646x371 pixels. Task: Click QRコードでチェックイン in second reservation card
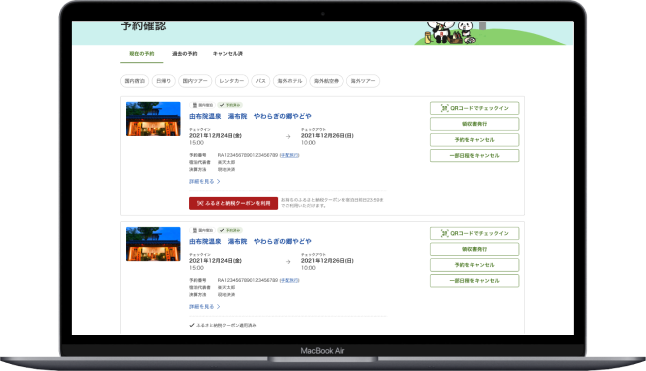point(475,233)
